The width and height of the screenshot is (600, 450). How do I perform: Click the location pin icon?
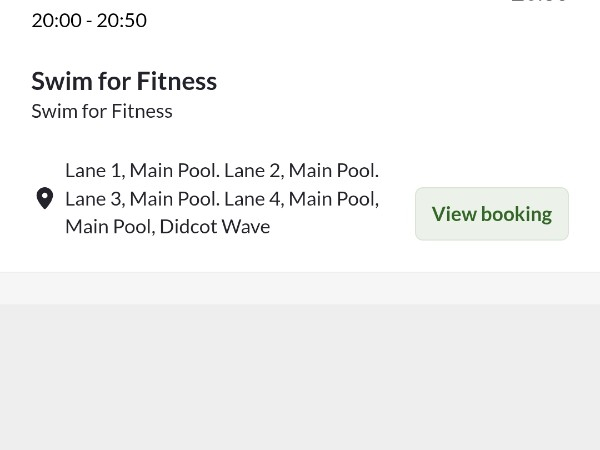tap(45, 198)
